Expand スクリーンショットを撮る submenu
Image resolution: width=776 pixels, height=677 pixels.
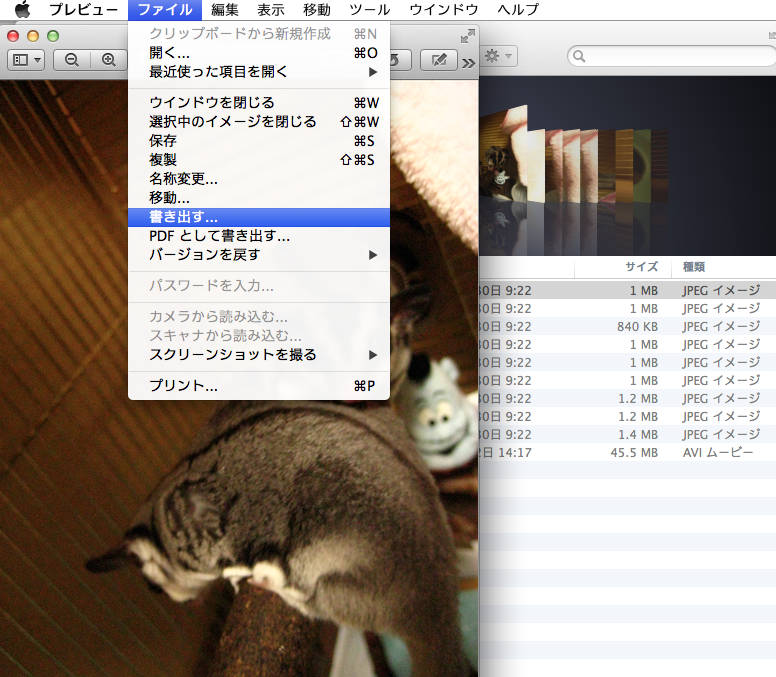259,355
